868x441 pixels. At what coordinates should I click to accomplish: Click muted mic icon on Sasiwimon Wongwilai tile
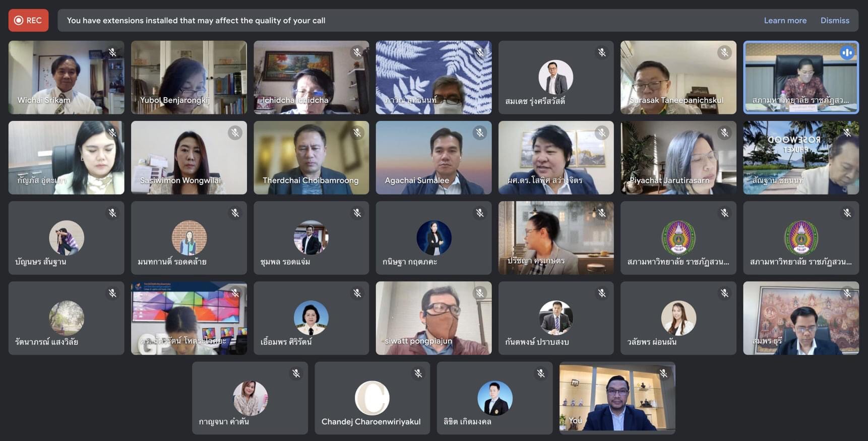click(235, 133)
